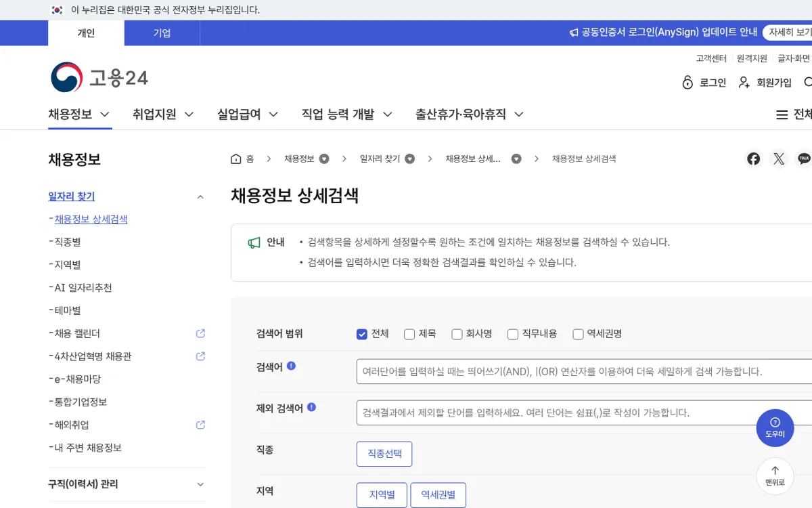Switch to the 기업 tab
Viewport: 812px width, 508px height.
pyautogui.click(x=162, y=33)
